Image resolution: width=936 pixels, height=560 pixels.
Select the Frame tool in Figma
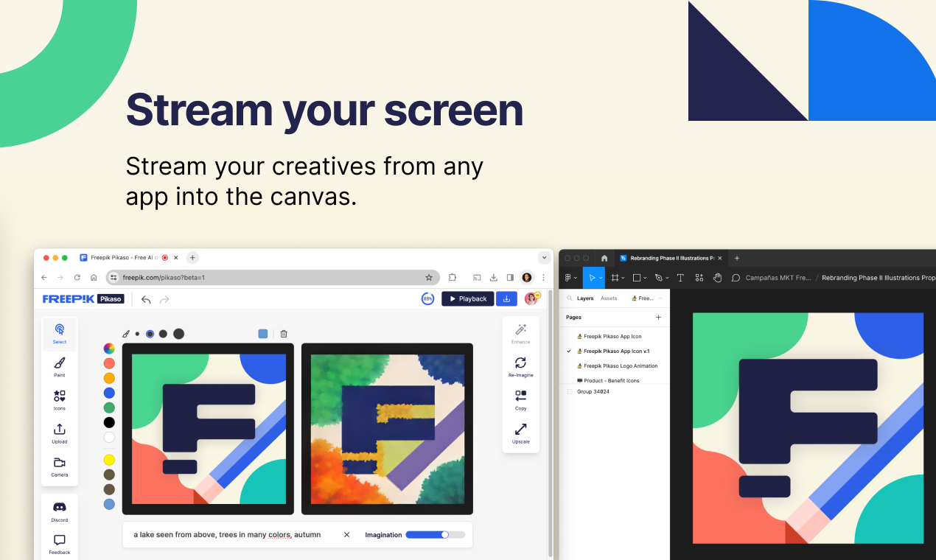click(x=614, y=278)
